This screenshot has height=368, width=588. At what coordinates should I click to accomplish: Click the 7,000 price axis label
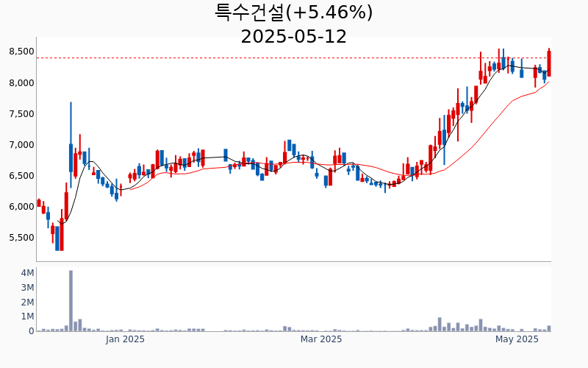click(x=21, y=145)
